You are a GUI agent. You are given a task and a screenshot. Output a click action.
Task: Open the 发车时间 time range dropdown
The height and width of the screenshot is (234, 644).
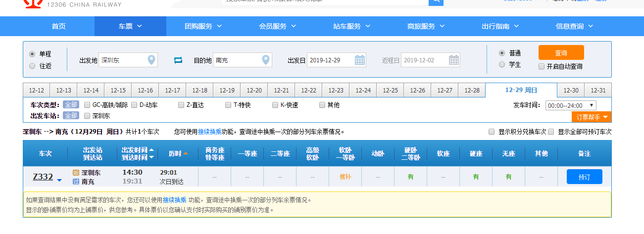[x=571, y=105]
